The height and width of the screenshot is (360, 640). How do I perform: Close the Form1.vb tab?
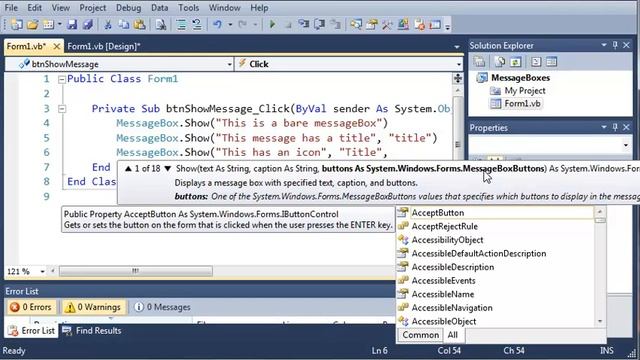tap(57, 47)
